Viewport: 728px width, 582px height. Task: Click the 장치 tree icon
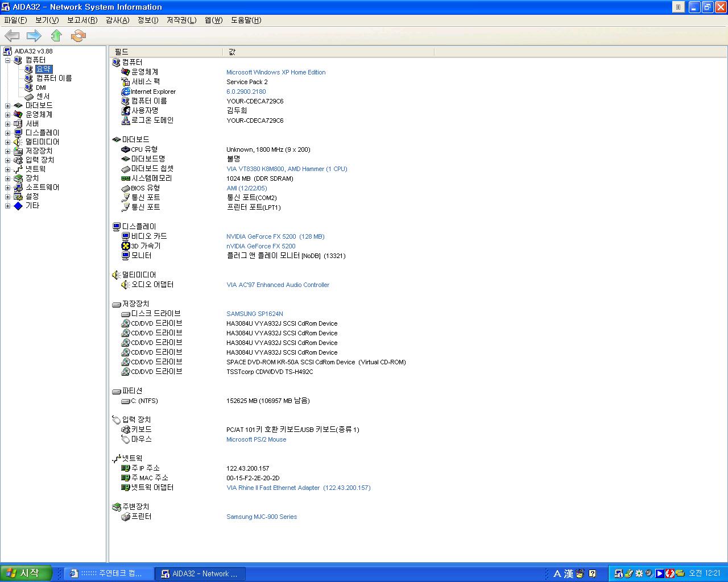18,178
